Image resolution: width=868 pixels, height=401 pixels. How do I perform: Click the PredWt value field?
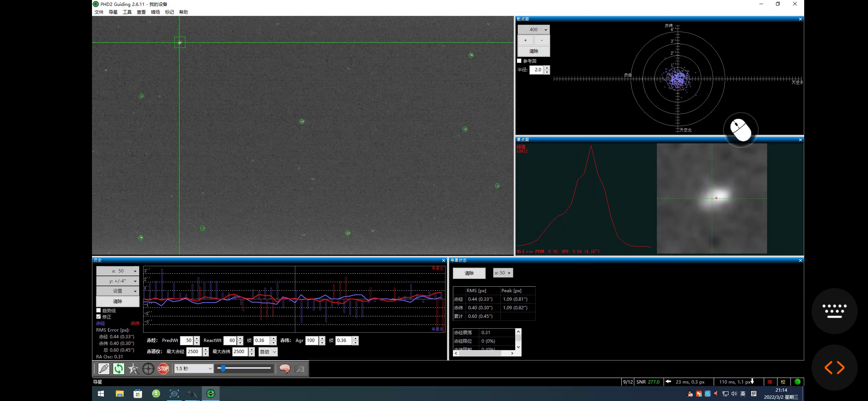[x=187, y=340]
